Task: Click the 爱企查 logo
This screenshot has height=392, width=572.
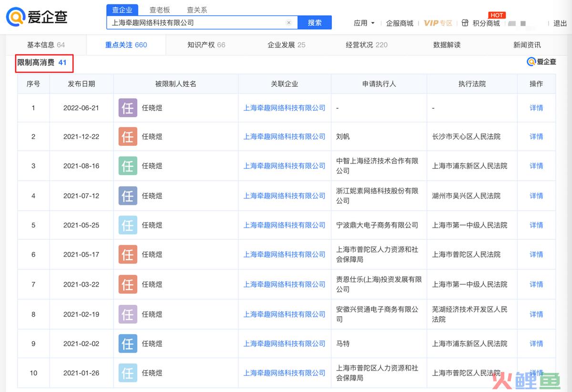Action: [x=37, y=17]
